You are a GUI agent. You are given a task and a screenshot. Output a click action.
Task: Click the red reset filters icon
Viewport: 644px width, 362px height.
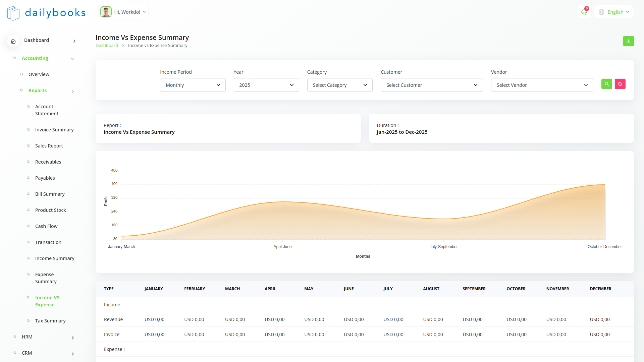[x=620, y=84]
